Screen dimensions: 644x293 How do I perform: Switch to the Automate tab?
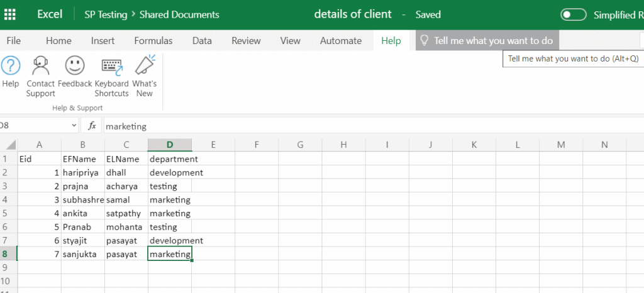[x=340, y=41]
